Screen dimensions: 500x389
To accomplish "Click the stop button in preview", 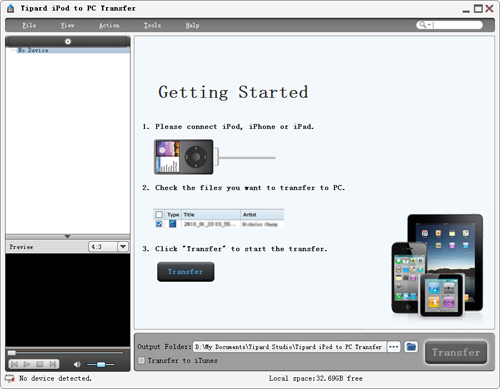I will click(40, 364).
